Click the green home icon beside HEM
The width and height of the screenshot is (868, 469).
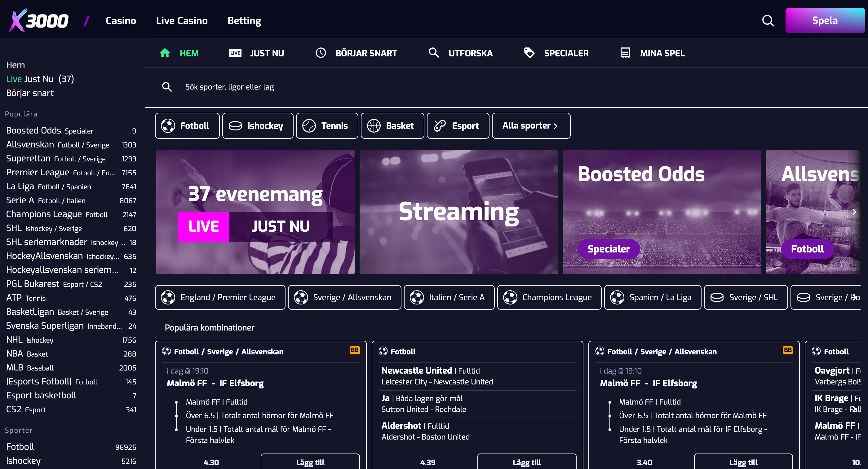[165, 53]
